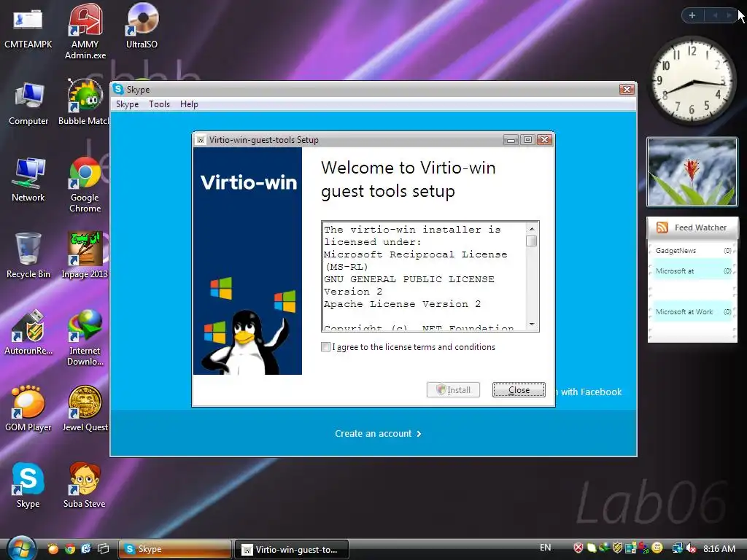Click license text scrollbar up arrow
Viewport: 747px width, 560px height.
coord(532,228)
